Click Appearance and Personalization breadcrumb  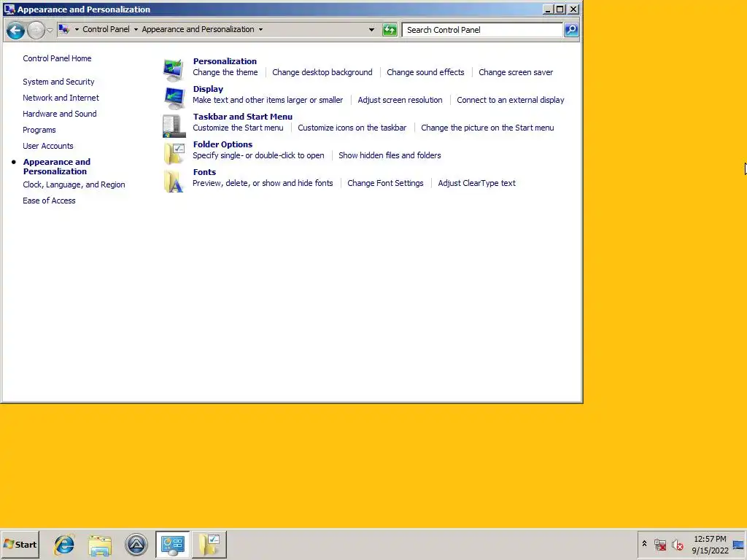(198, 29)
